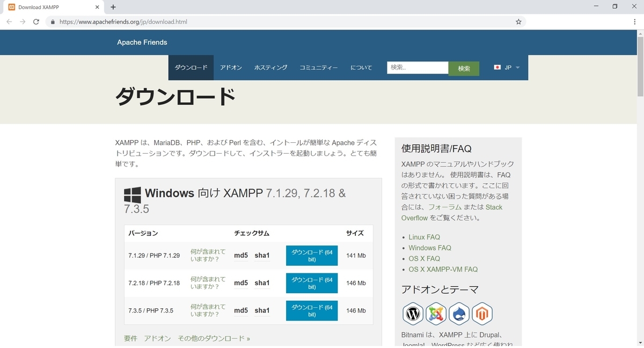Image resolution: width=644 pixels, height=348 pixels.
Task: Click the サイズ column header
Action: [x=355, y=234]
